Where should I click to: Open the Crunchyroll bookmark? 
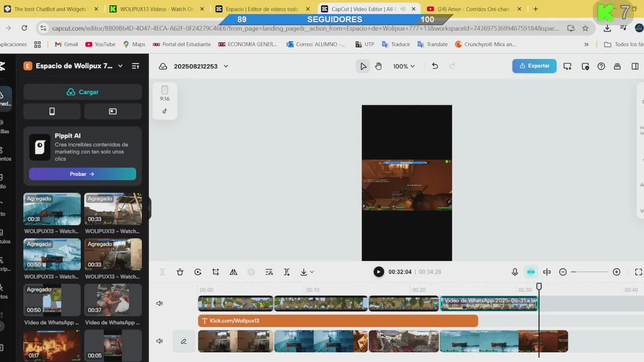point(486,44)
